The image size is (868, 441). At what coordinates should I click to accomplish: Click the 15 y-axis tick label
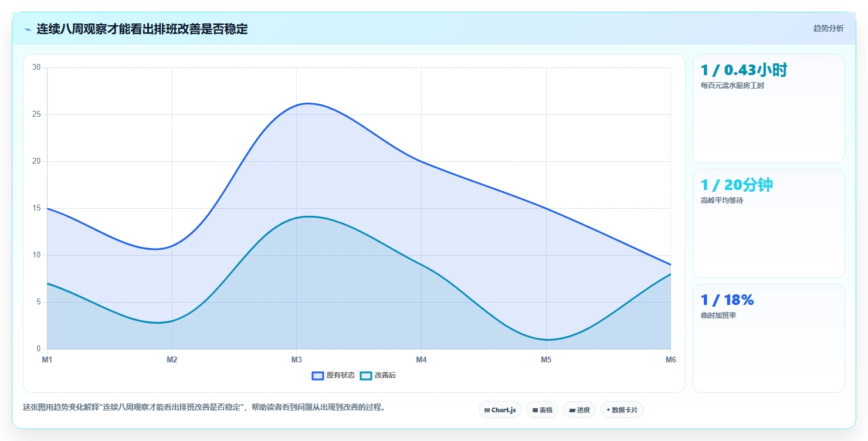pos(36,208)
